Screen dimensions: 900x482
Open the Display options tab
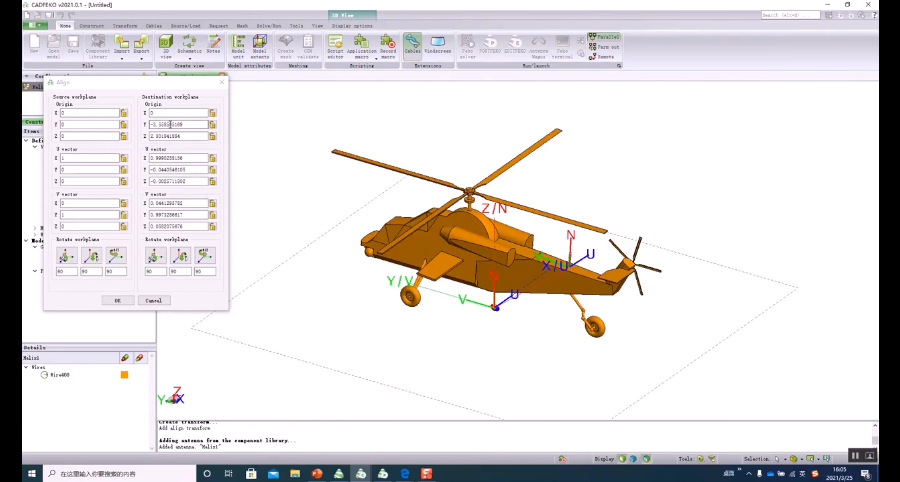coord(352,26)
